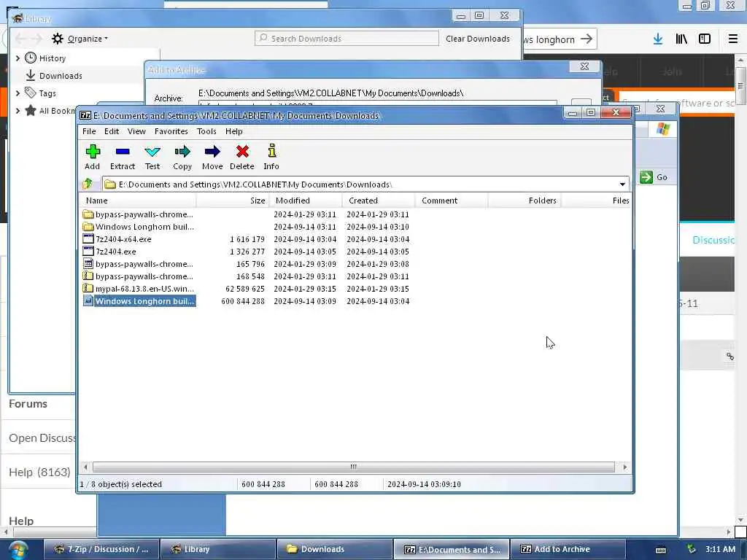Click the green Go button
This screenshot has height=560, width=747.
coord(653,177)
